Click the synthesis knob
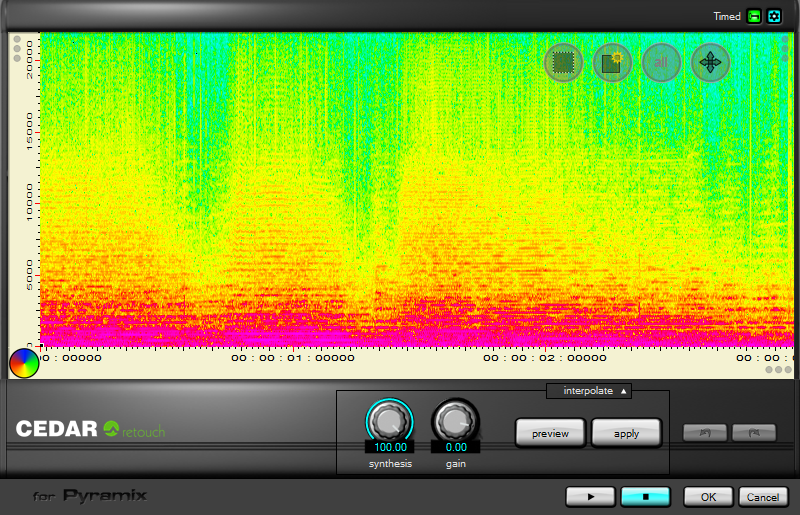Image resolution: width=800 pixels, height=515 pixels. pos(389,420)
